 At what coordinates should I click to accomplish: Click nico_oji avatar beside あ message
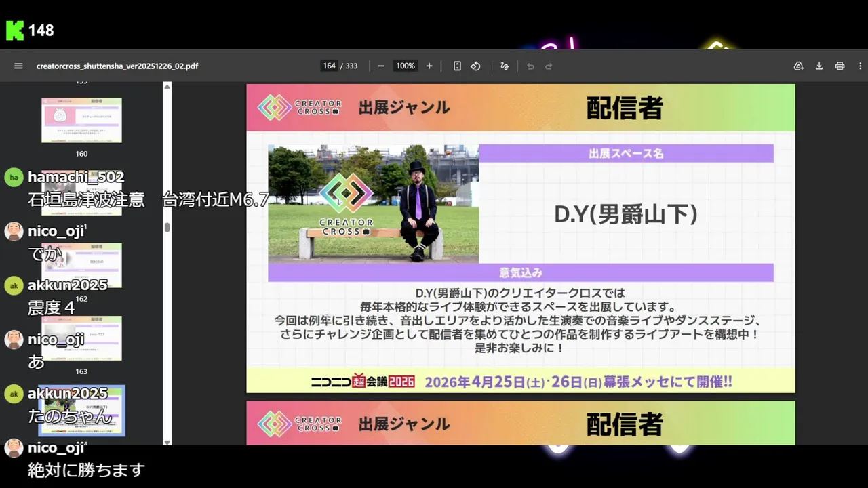click(14, 340)
